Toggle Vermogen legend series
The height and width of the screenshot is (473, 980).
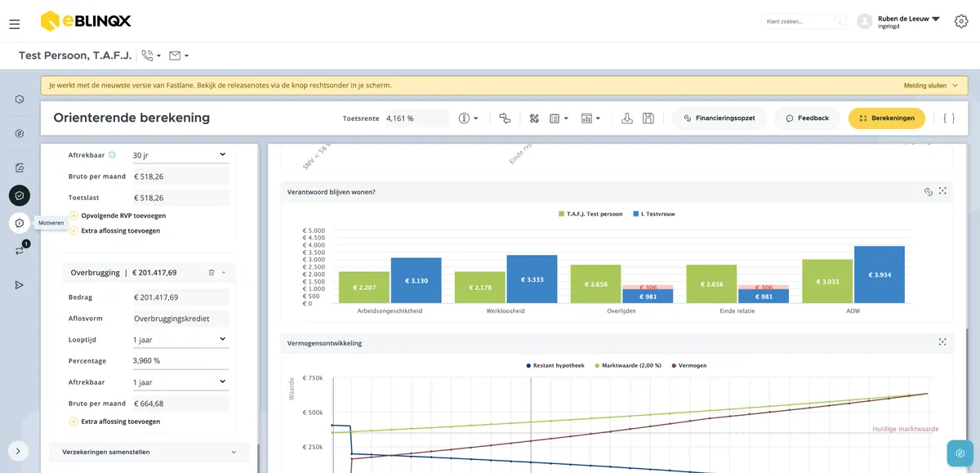(x=688, y=365)
